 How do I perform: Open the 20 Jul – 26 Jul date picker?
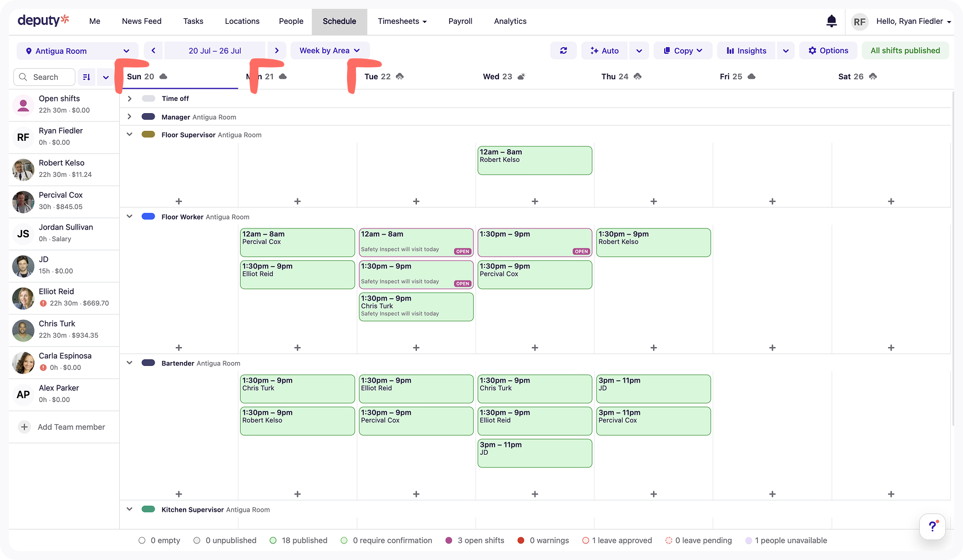(215, 50)
